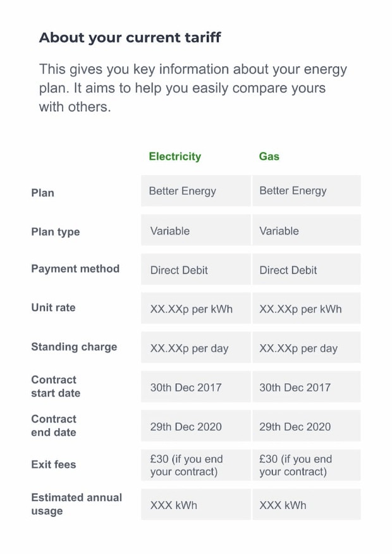
Task: Click the Gas contract end date cell
Action: click(306, 426)
